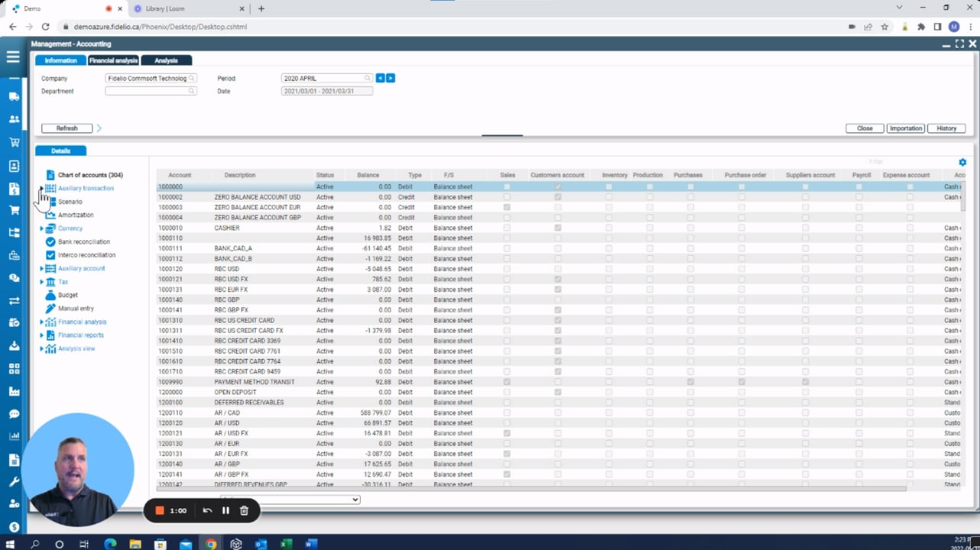The width and height of the screenshot is (980, 550).
Task: Click the arrow beside the Refresh button
Action: pyautogui.click(x=99, y=128)
